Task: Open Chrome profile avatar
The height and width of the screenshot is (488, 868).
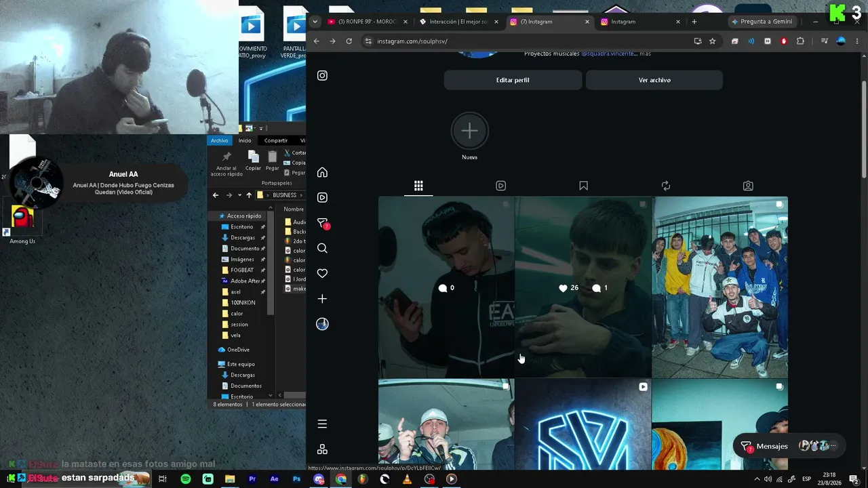Action: [x=841, y=41]
